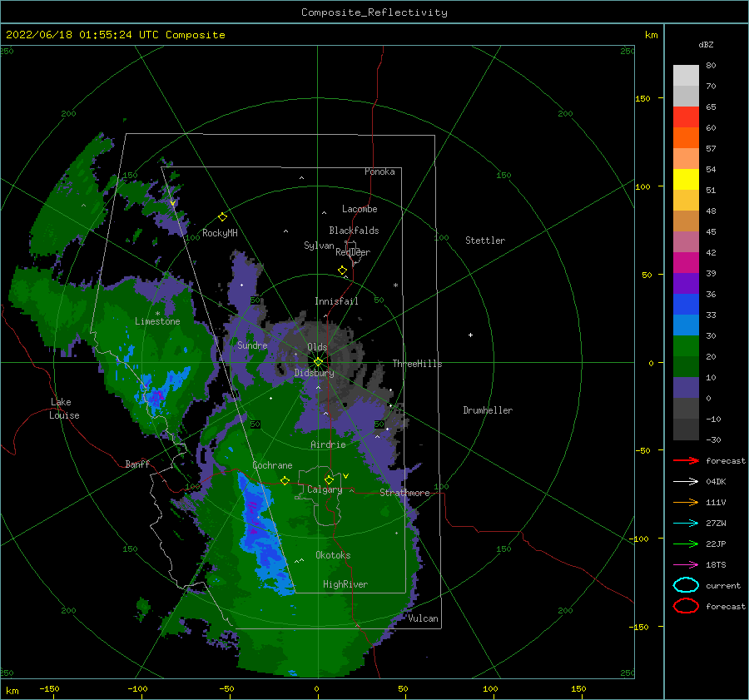This screenshot has height=700, width=749.
Task: Click the asterisk marker above Limestone
Action: tap(157, 314)
